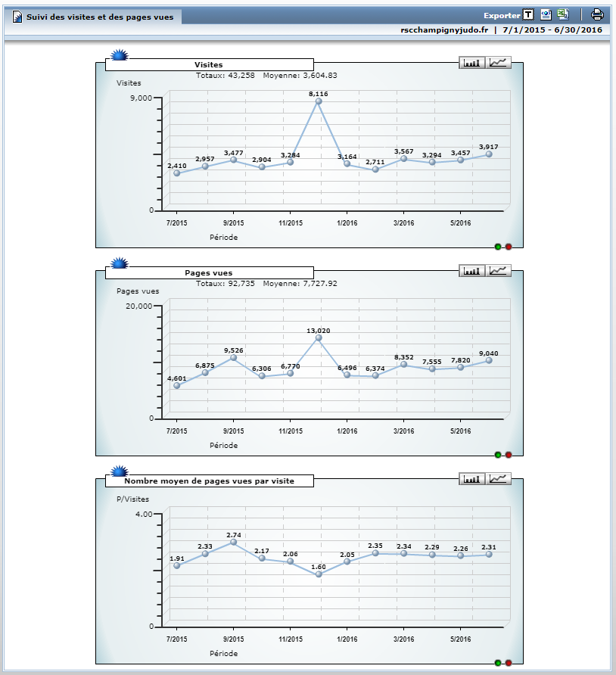Click the 9,526 data point in Pages vues
Screen dimensions: 616x675
click(x=233, y=358)
